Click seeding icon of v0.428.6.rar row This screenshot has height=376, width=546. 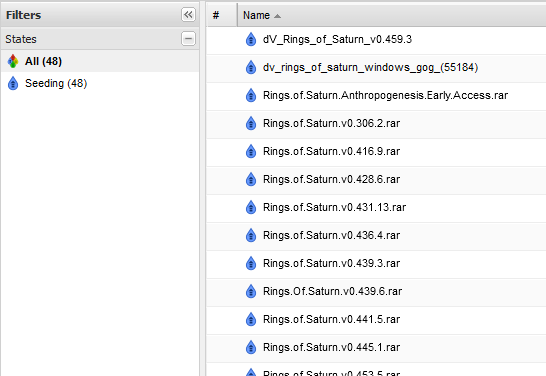[x=251, y=180]
